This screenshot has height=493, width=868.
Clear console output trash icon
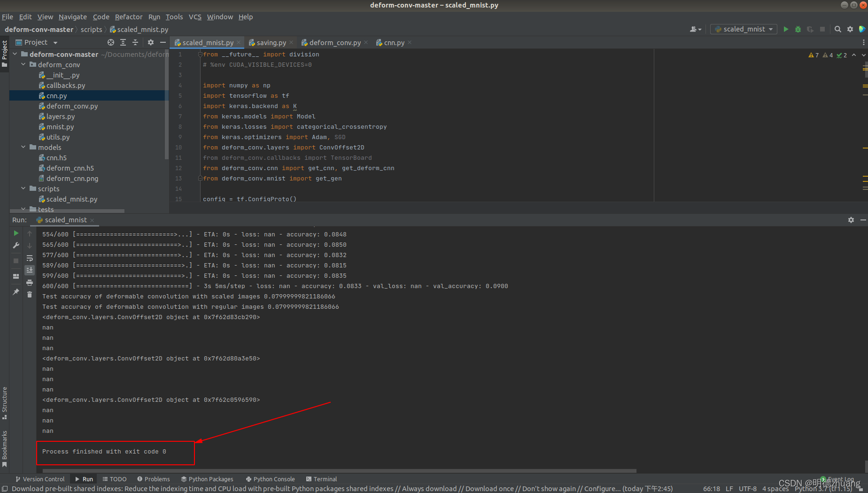(30, 295)
